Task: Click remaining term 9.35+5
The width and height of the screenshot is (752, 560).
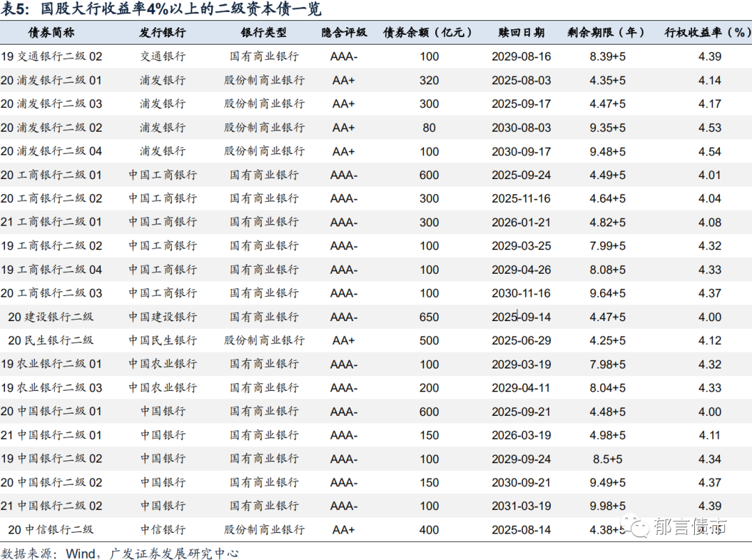Action: point(608,127)
